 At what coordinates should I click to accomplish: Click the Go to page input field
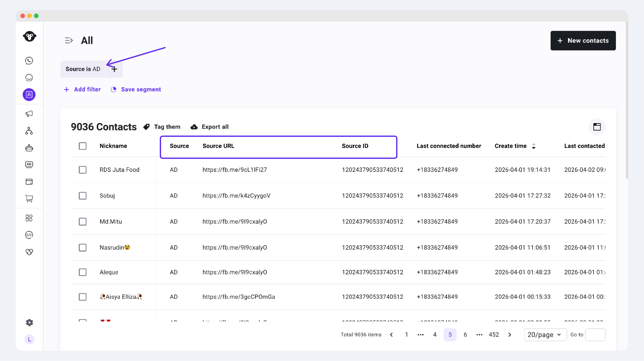coord(595,335)
